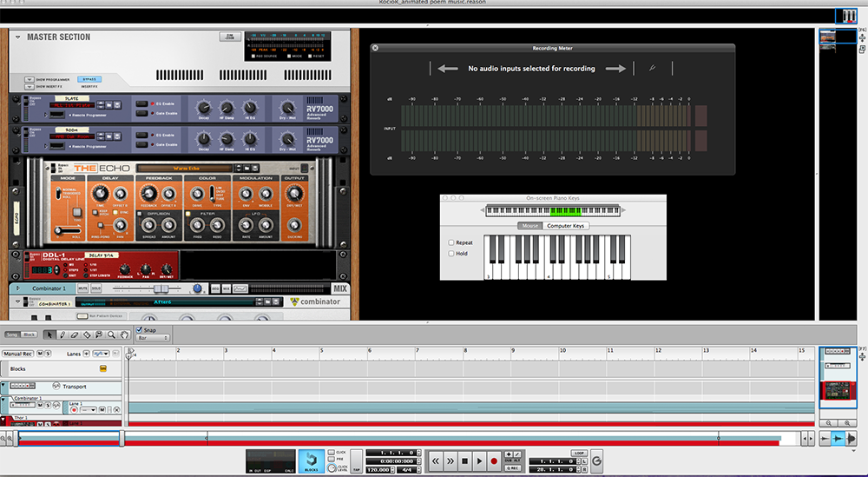Image resolution: width=868 pixels, height=477 pixels.
Task: Click the Play transport button
Action: 479,461
